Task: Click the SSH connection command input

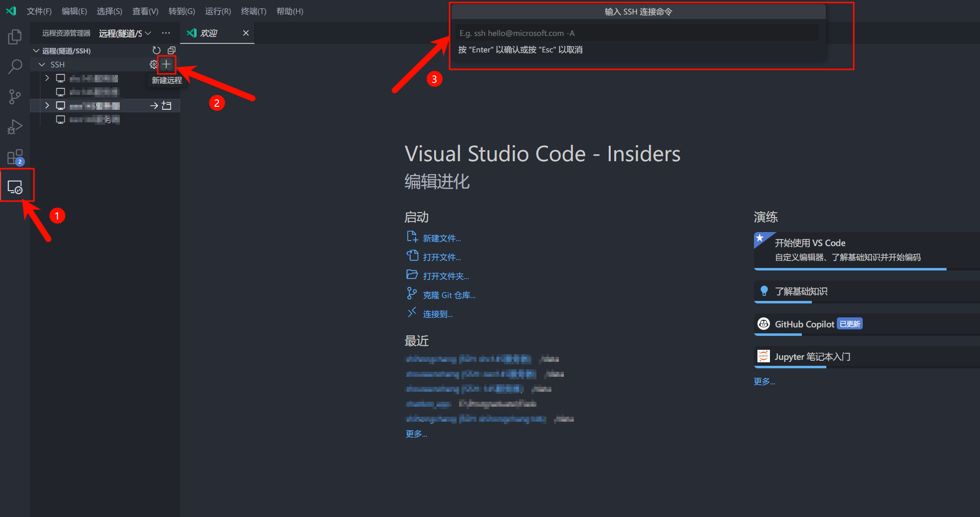Action: click(x=637, y=33)
